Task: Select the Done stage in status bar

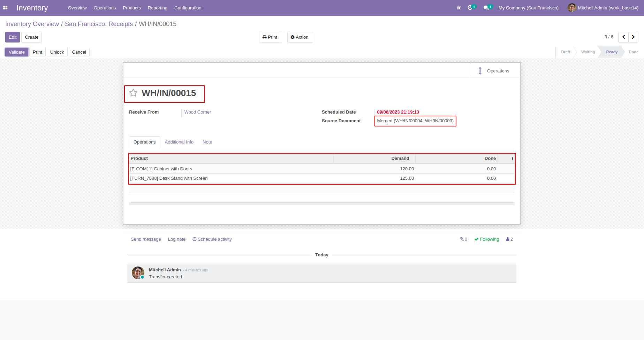Action: tap(633, 52)
